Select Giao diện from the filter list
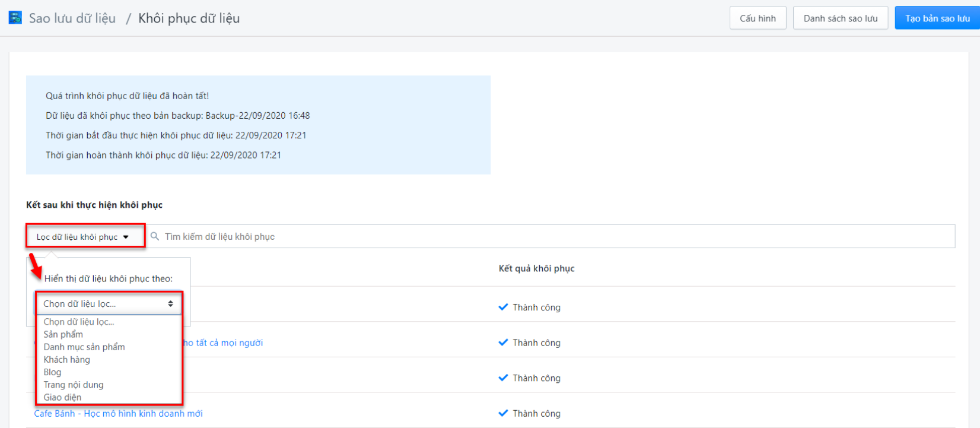This screenshot has width=980, height=428. (x=63, y=397)
